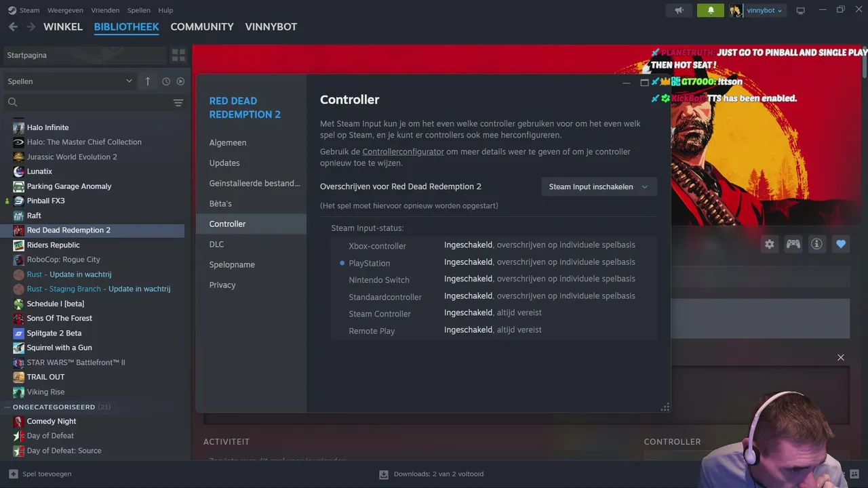
Task: Click the Startpagina button
Action: click(x=85, y=55)
